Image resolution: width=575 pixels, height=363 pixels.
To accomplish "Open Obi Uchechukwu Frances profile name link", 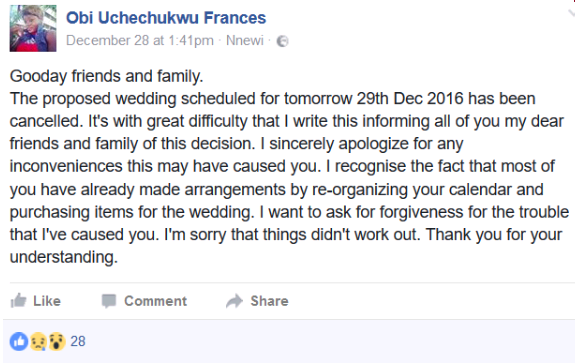I will click(x=166, y=18).
